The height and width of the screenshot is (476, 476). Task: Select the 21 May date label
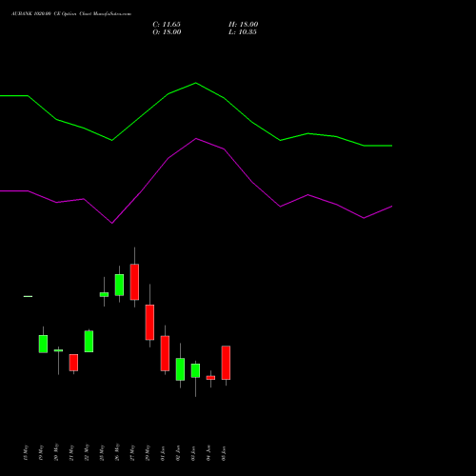point(71,452)
